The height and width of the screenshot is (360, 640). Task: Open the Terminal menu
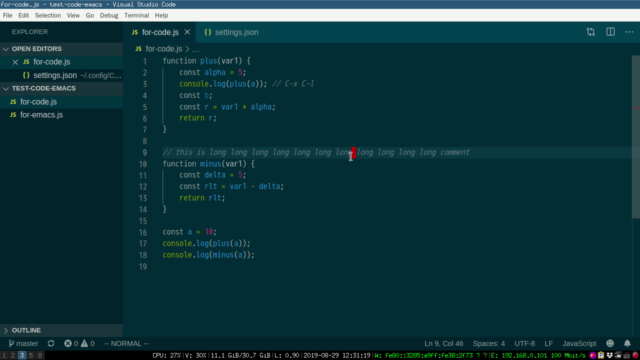[x=136, y=16]
